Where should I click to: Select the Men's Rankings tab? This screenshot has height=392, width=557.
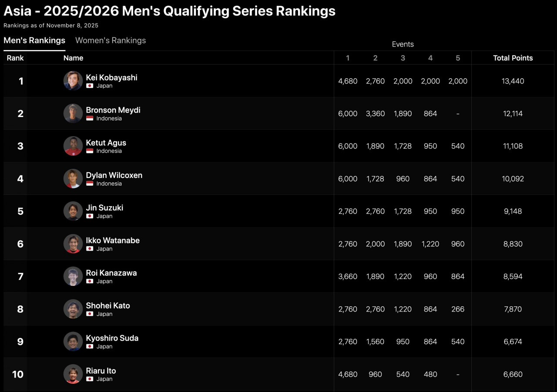coord(34,40)
